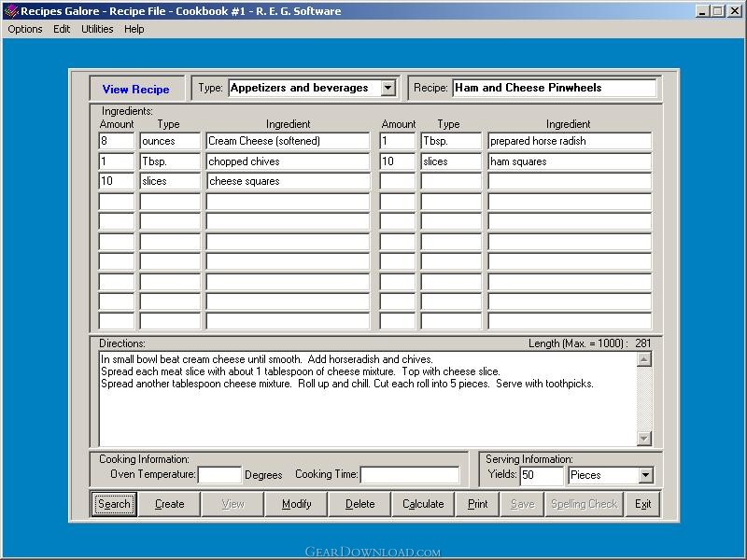The image size is (747, 560).
Task: Click the Directions scrollbar up arrow
Action: (x=643, y=359)
